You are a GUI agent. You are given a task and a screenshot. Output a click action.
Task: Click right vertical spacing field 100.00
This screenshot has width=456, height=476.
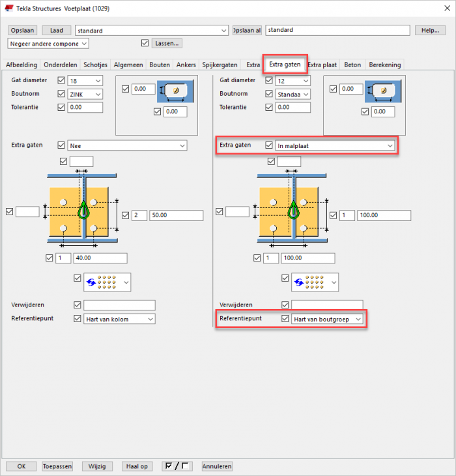coord(384,215)
